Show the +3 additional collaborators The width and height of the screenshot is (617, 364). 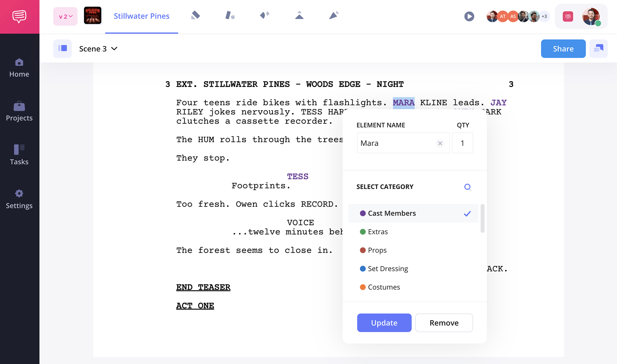pyautogui.click(x=545, y=16)
